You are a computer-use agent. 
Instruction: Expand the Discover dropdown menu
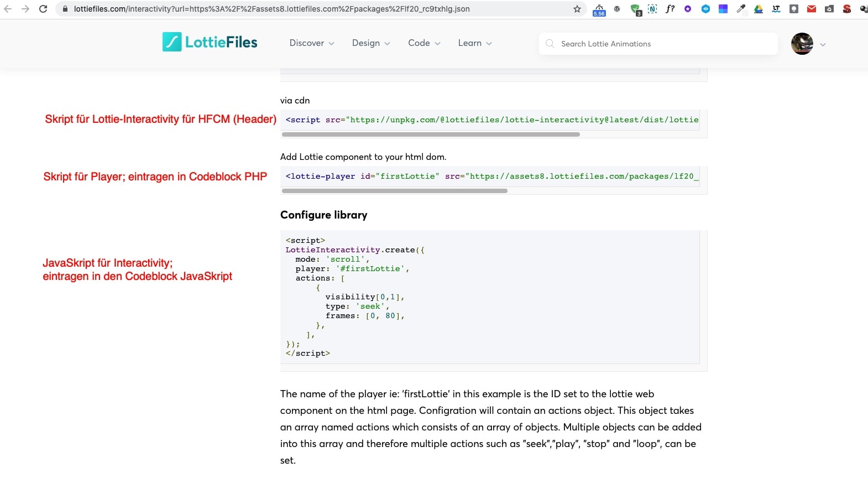pyautogui.click(x=312, y=43)
